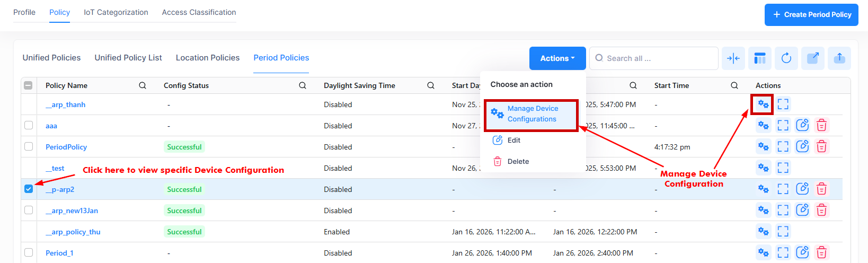Viewport: 868px width, 263px height.
Task: Click the refresh table icon
Action: [786, 58]
